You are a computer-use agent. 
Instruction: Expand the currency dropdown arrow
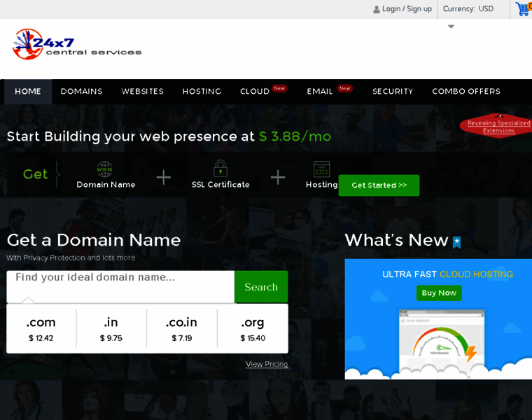point(451,27)
